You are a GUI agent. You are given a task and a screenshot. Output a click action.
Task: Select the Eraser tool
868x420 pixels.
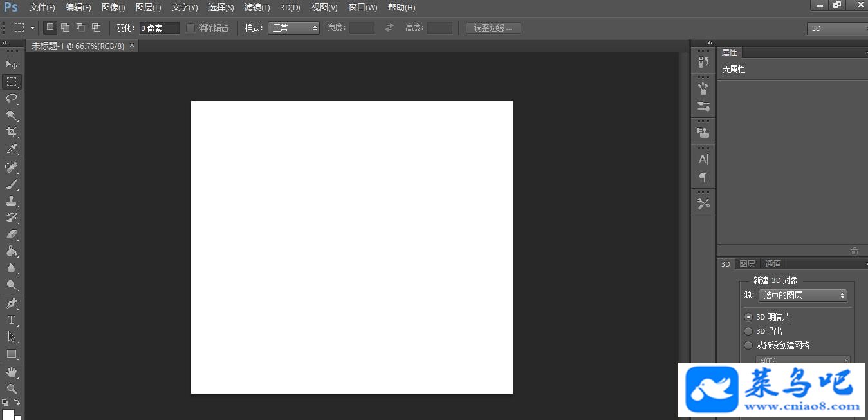click(x=12, y=234)
